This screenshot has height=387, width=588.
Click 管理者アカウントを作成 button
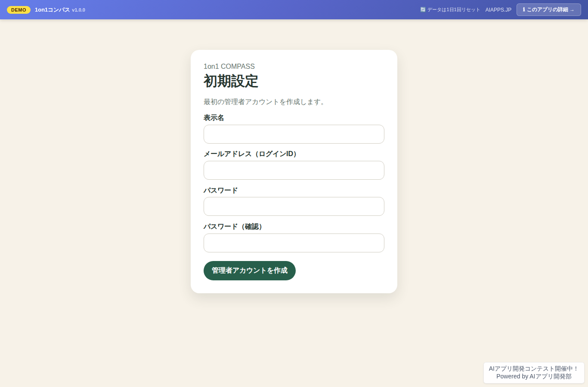(x=250, y=270)
